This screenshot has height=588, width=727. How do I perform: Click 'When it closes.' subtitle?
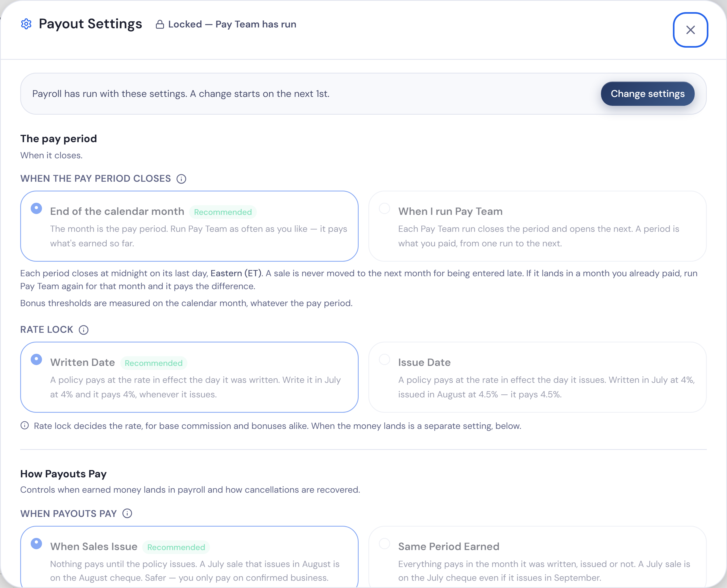(x=51, y=155)
